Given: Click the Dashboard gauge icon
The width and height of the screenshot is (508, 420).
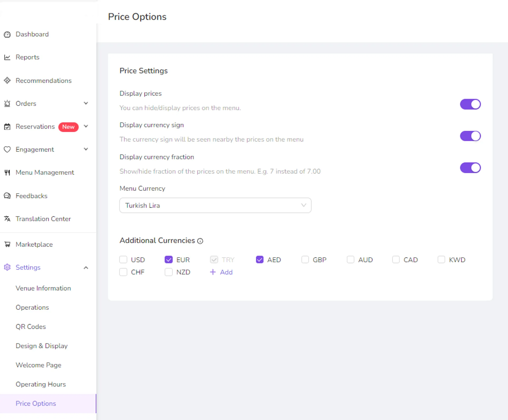Looking at the screenshot, I should click(7, 34).
